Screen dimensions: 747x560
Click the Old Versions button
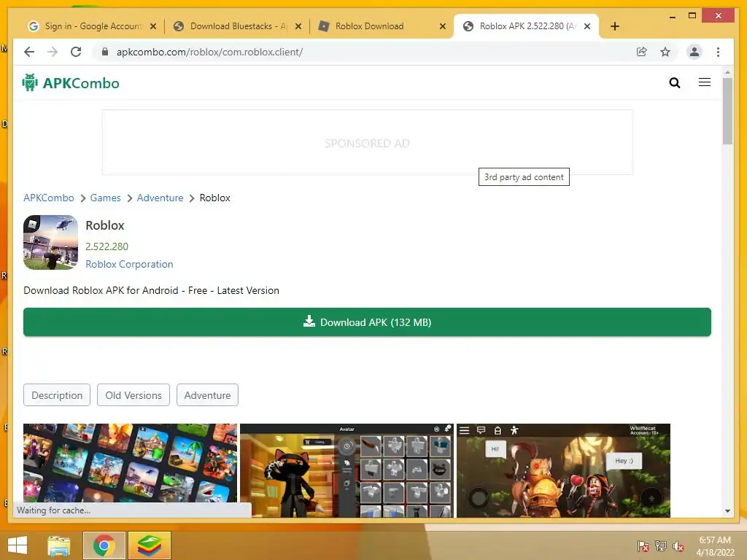133,395
